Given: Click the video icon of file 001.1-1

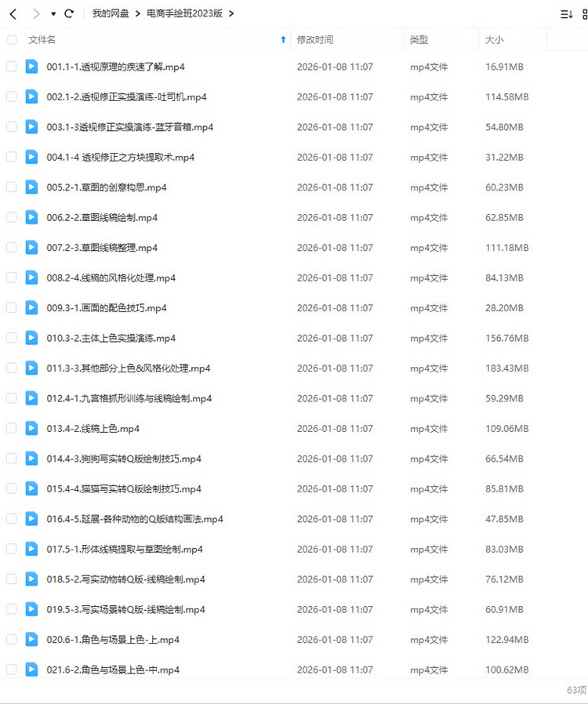Looking at the screenshot, I should [31, 67].
